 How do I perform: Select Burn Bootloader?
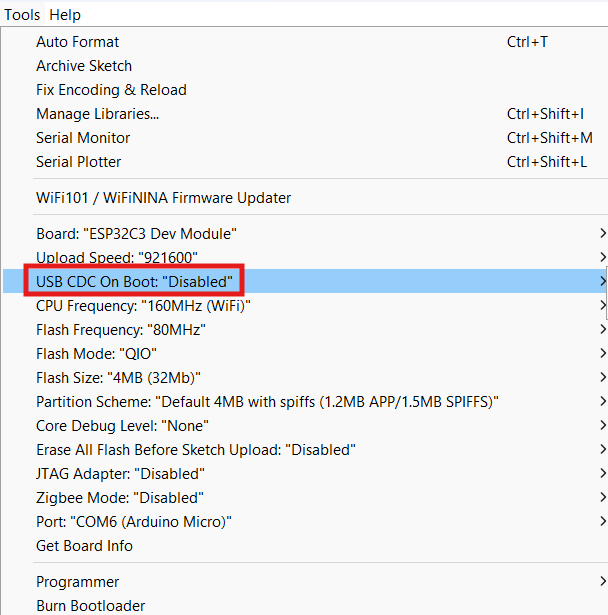(x=90, y=606)
